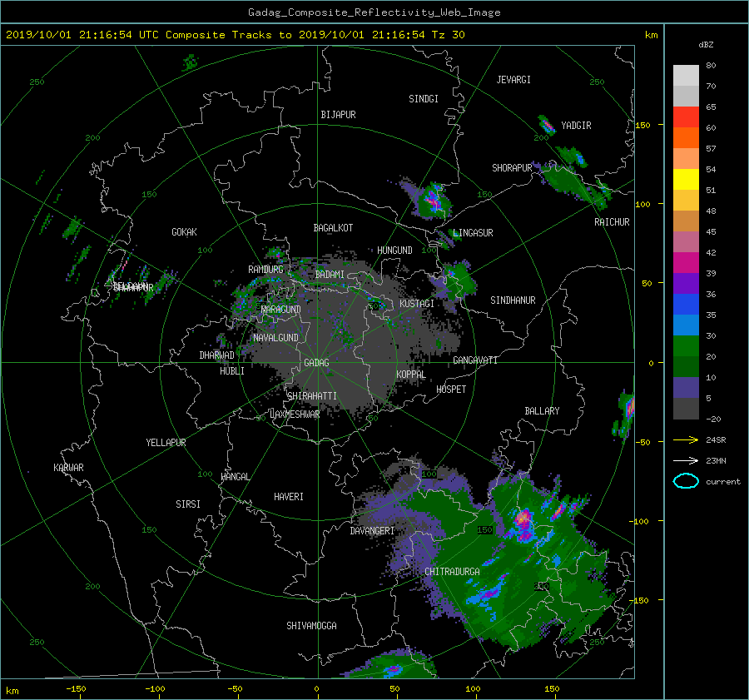Click the HUNGUND city label
749x700 pixels.
coord(394,251)
